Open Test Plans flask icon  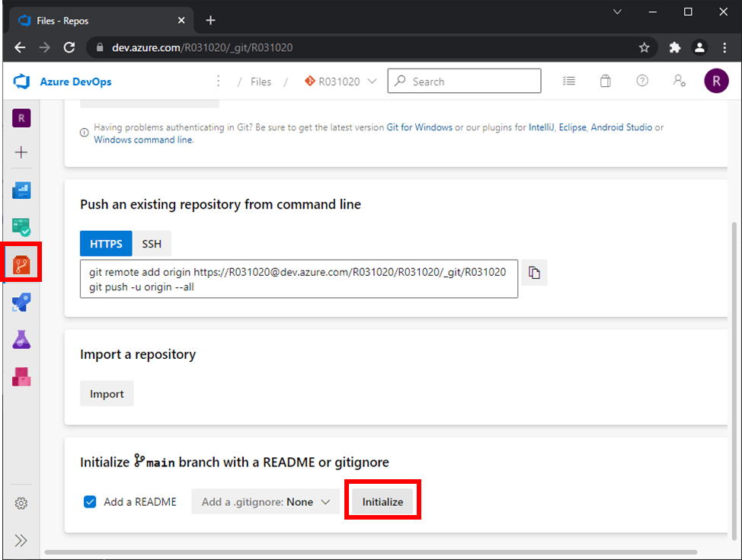(x=21, y=340)
